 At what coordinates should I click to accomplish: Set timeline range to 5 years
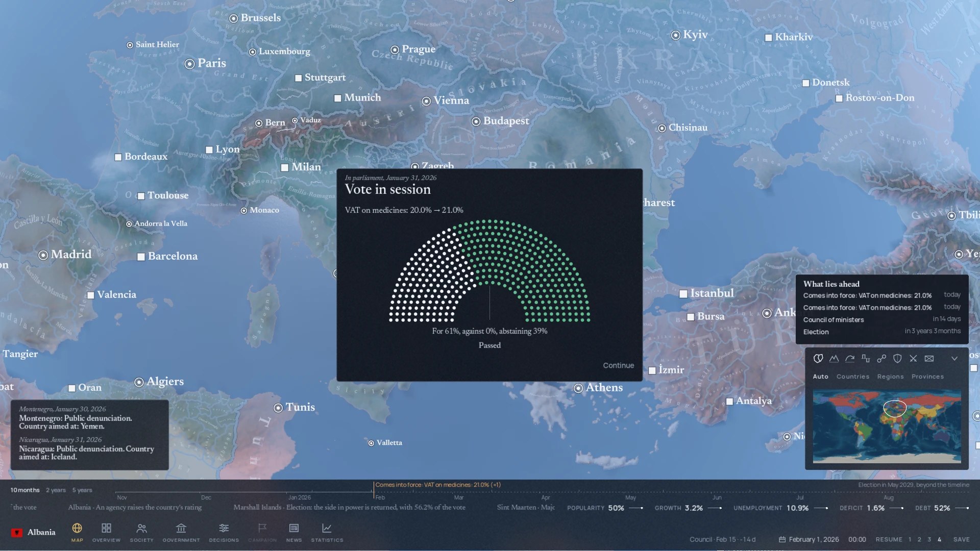[x=82, y=490]
